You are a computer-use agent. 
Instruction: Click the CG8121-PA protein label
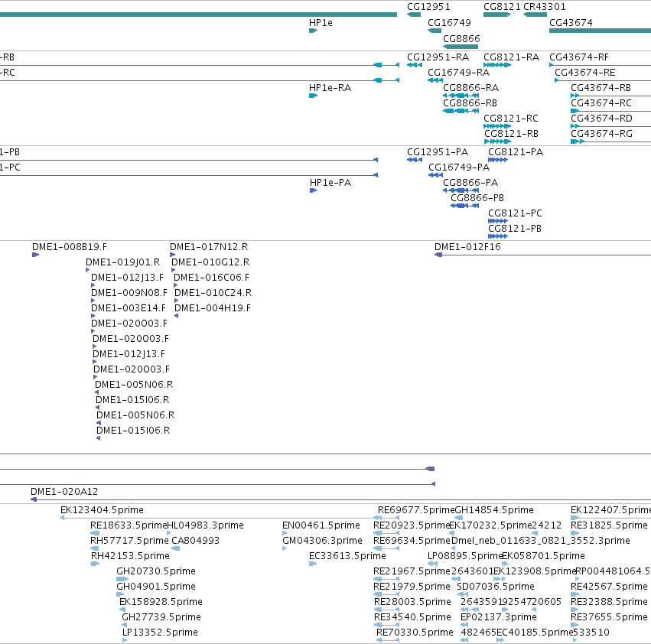pos(516,152)
